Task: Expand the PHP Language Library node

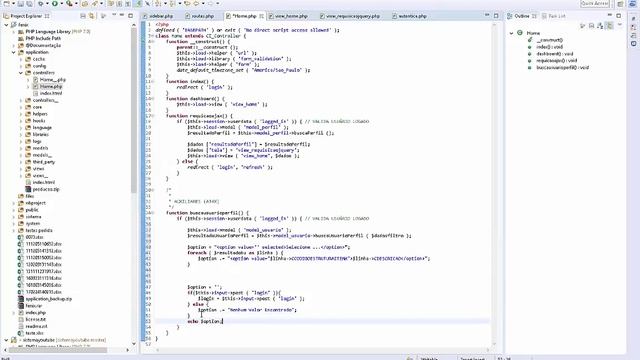Action: [14, 31]
